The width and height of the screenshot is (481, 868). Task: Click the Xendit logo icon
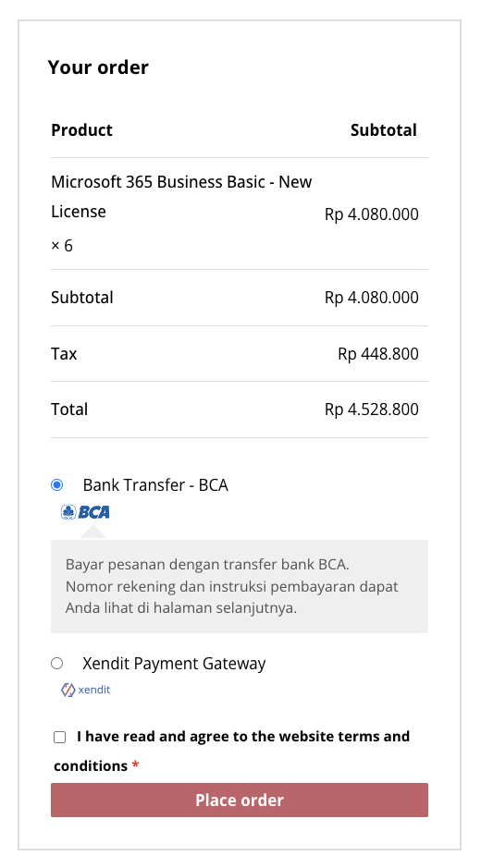click(85, 690)
